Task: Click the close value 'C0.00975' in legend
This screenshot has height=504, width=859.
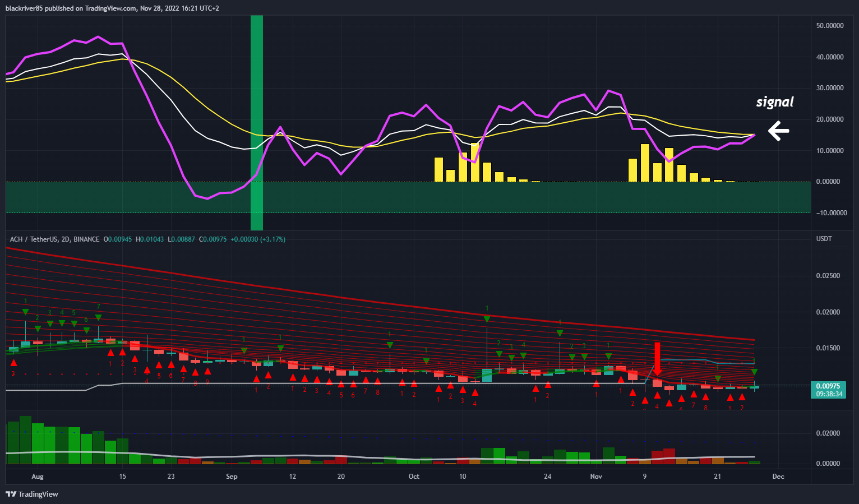Action: (x=213, y=239)
